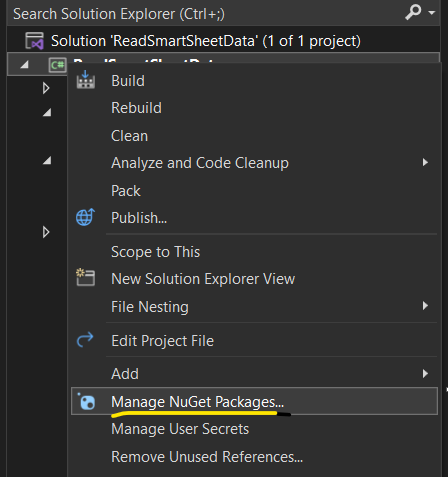Click the C# project icon
Viewport: 448px width, 477px height.
pos(57,65)
